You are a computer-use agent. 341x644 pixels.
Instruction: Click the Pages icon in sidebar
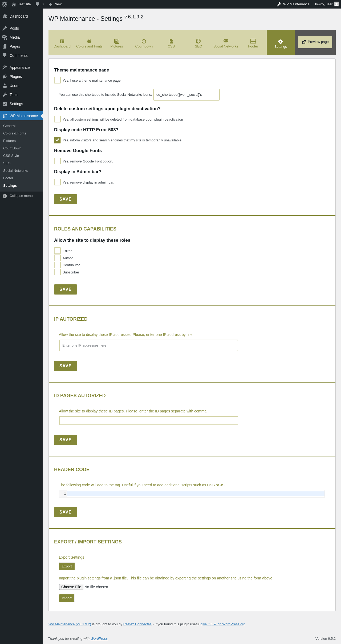coord(5,46)
